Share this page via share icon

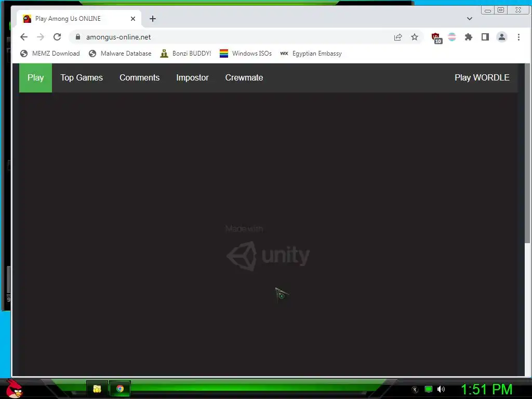tap(398, 37)
